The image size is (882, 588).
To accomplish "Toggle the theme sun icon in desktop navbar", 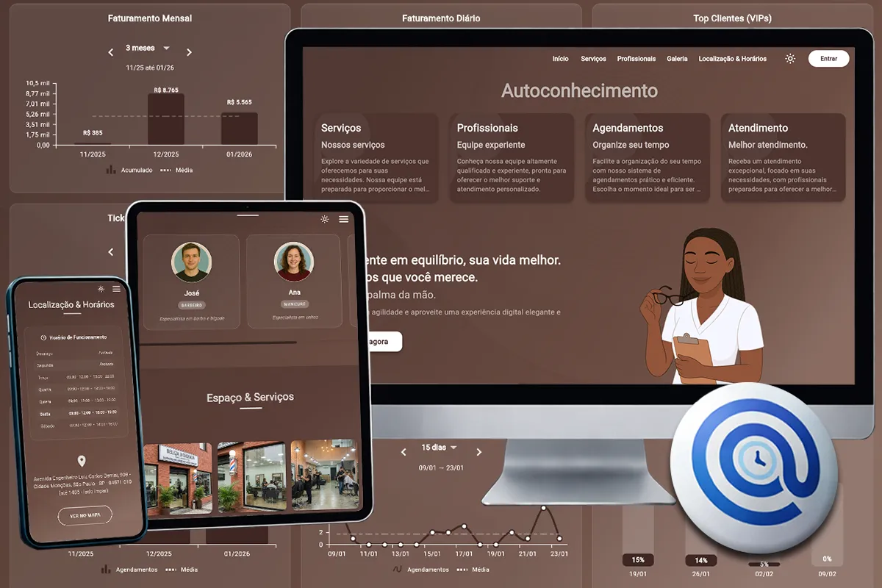I will 790,59.
